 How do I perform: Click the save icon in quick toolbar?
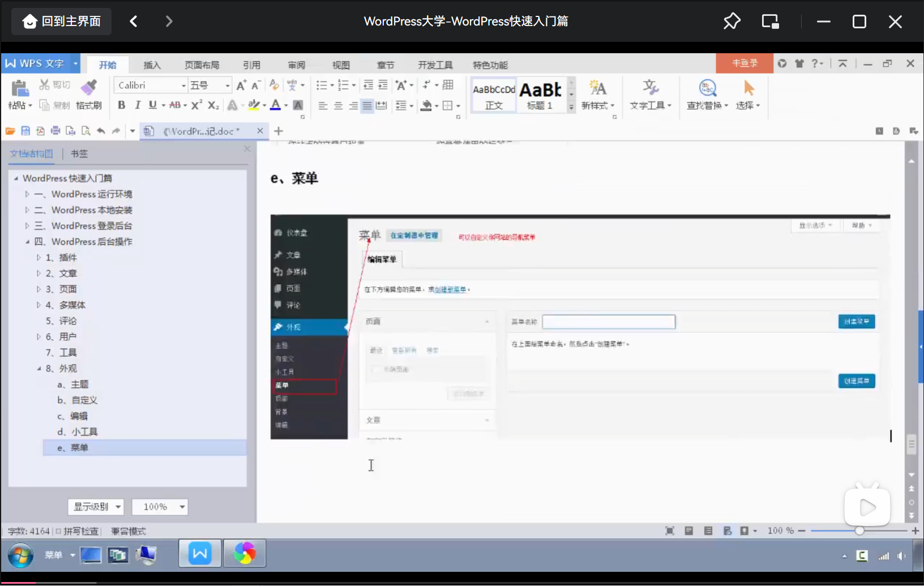25,131
